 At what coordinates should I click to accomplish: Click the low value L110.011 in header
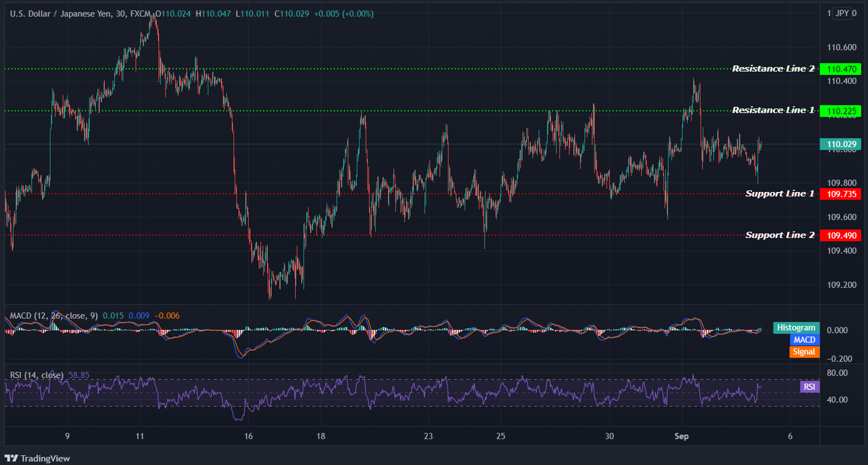point(253,14)
